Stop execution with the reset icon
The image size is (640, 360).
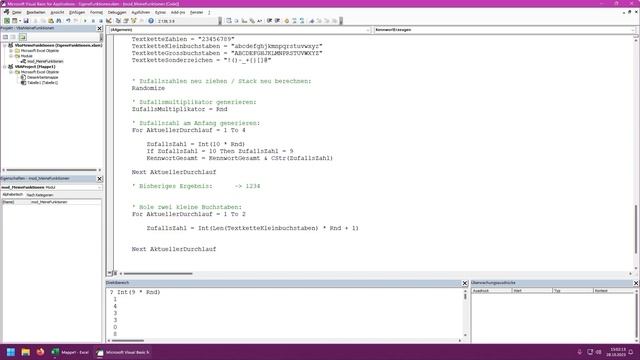pyautogui.click(x=101, y=21)
